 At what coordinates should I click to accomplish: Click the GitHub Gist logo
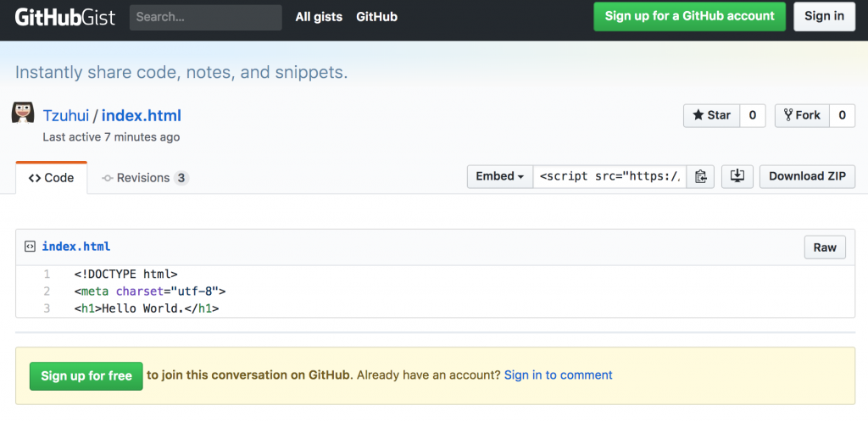[66, 17]
